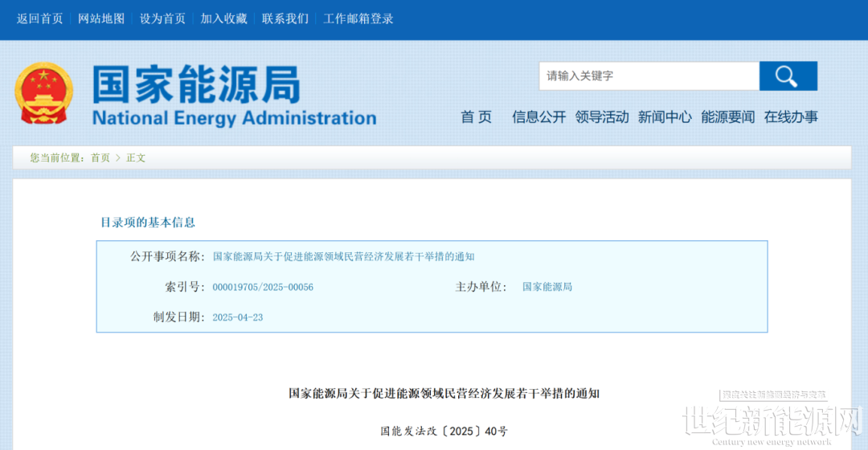The height and width of the screenshot is (450, 868).
Task: Click document number 国能发法改〔2025〕40号
Action: click(x=444, y=432)
